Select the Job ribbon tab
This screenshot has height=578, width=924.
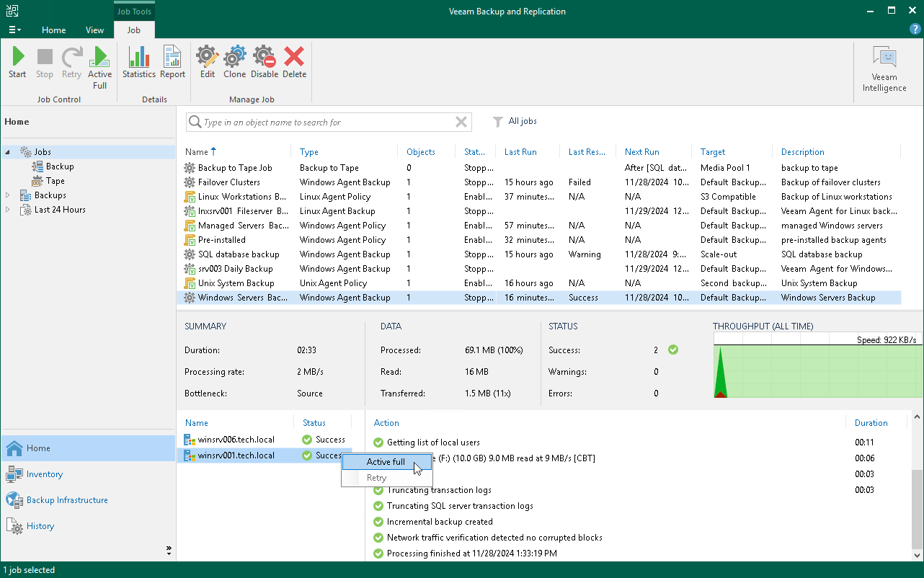(x=134, y=30)
